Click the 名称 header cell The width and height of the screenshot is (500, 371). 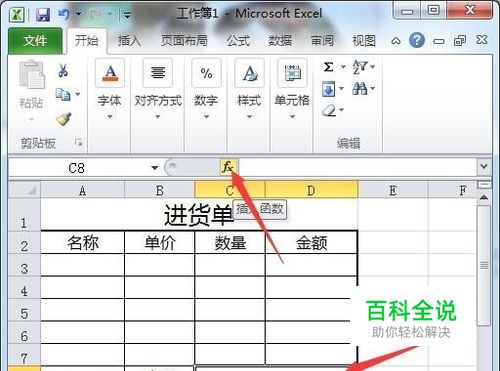83,242
